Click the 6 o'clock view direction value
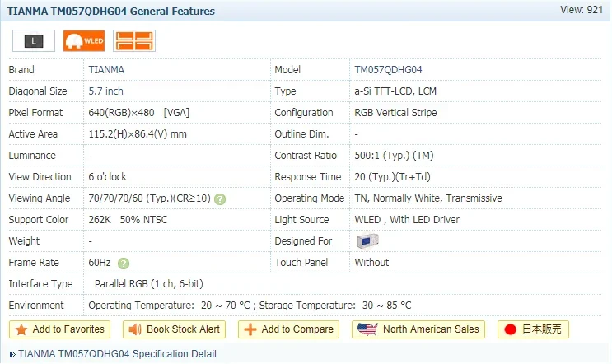This screenshot has width=612, height=364. [x=107, y=177]
